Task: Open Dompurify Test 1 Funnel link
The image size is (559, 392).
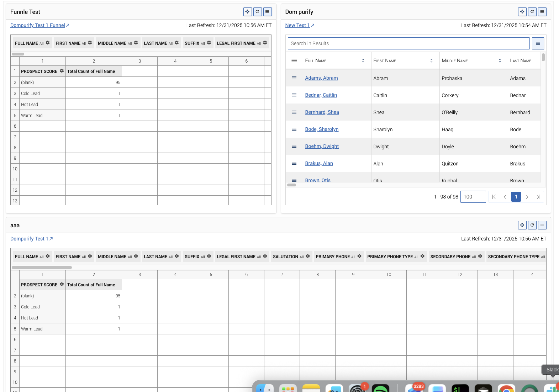Action: (x=38, y=25)
